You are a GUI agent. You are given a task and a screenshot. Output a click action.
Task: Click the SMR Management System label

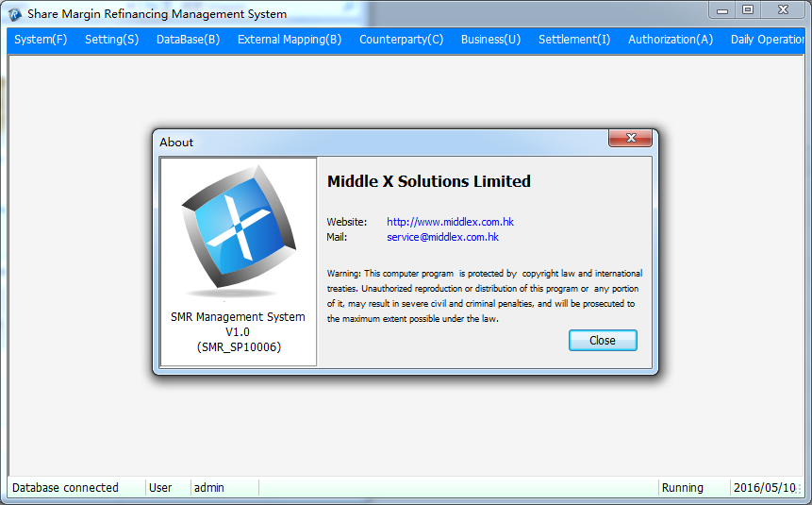(239, 317)
